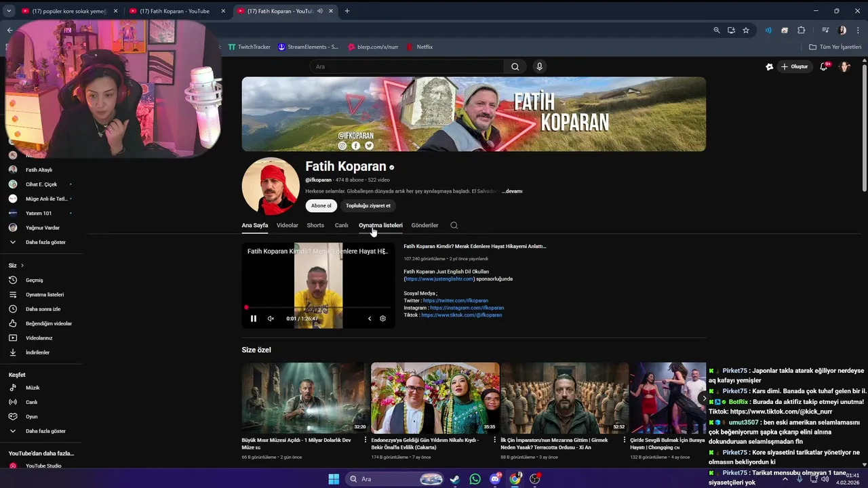Open the twitter.com/ifkoparan link
The image size is (868, 488).
coord(456,300)
